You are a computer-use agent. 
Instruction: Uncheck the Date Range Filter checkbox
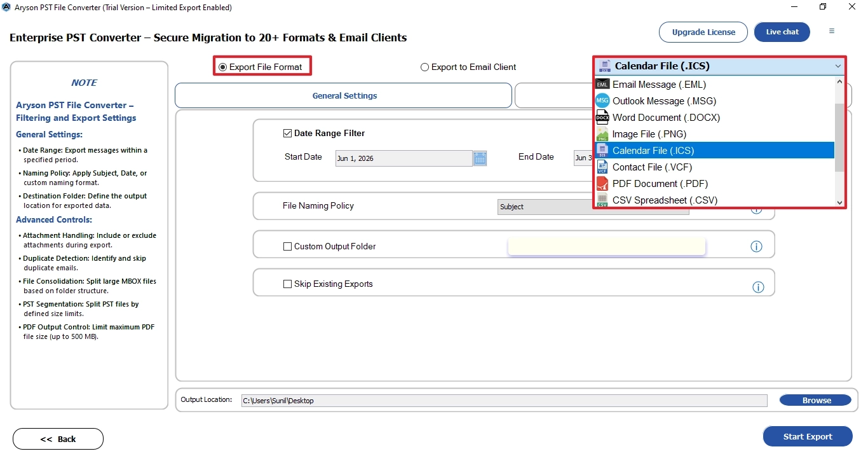(x=287, y=134)
